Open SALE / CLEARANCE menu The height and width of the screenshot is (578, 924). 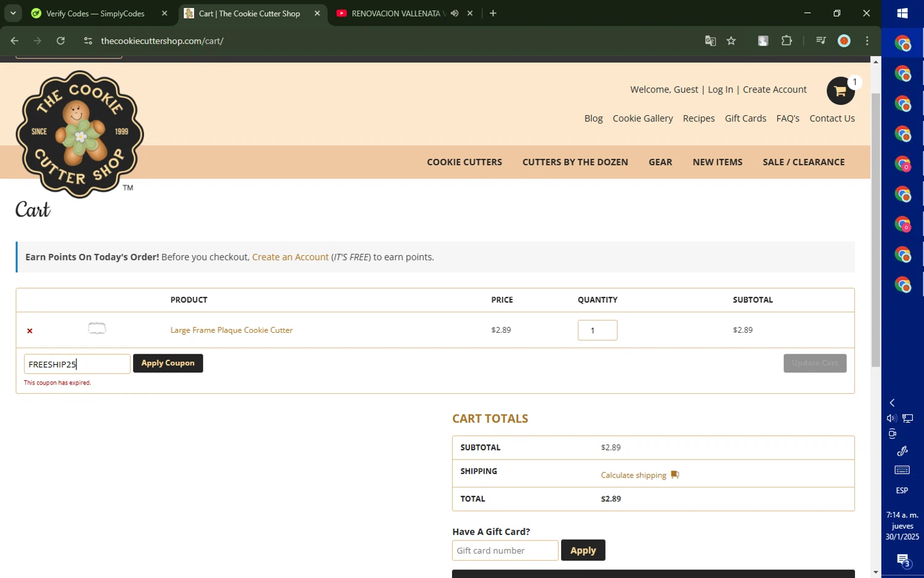804,162
